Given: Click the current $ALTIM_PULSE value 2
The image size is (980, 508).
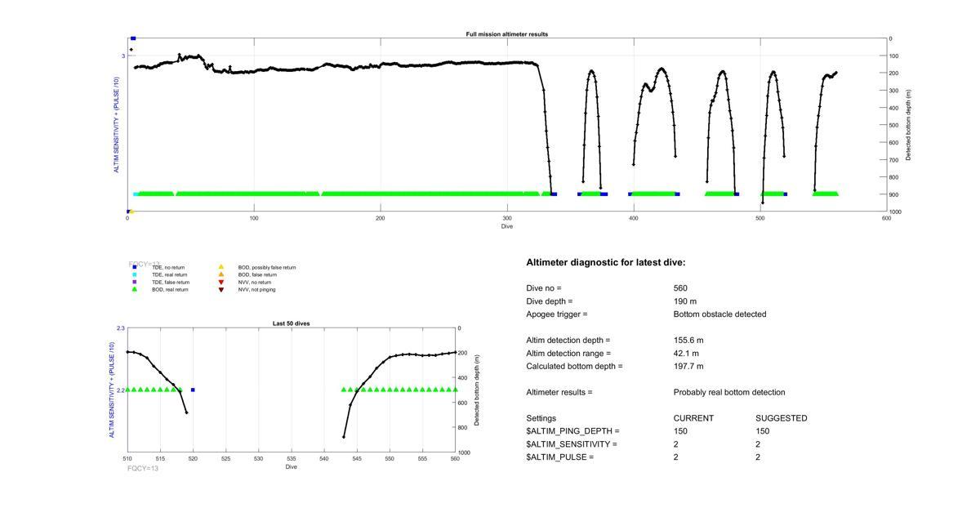Looking at the screenshot, I should point(676,457).
